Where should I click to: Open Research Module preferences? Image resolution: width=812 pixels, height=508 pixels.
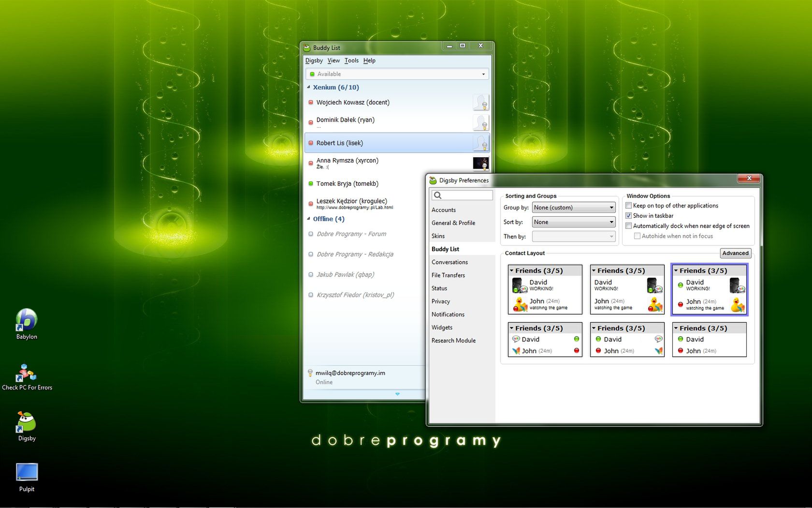pos(462,341)
